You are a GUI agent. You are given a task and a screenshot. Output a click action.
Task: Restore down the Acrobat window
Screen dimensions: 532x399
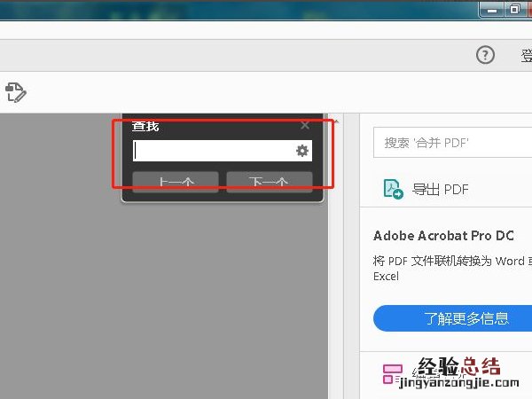point(514,9)
